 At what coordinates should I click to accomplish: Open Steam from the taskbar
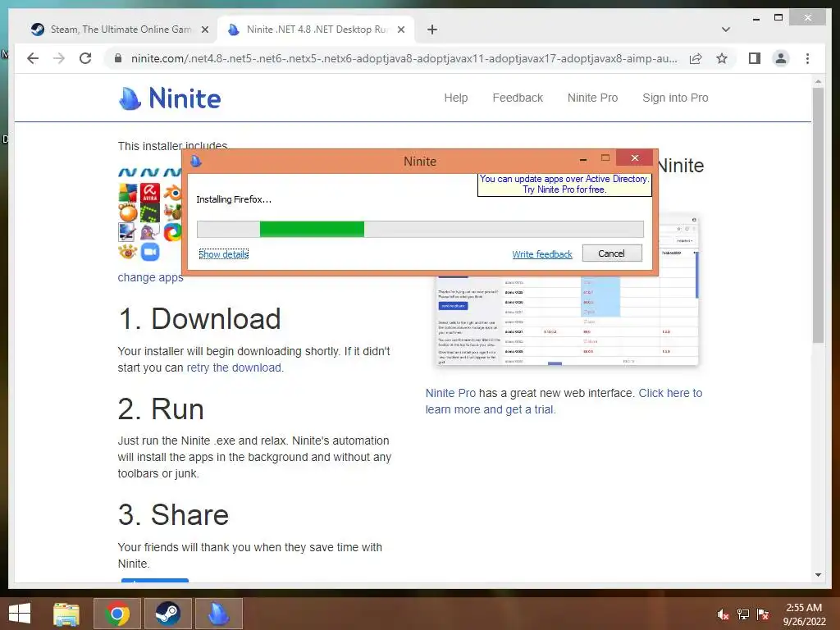point(167,614)
